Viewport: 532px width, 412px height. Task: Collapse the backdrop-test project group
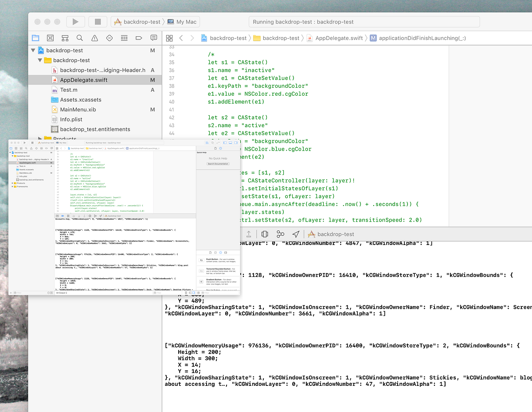coord(33,50)
